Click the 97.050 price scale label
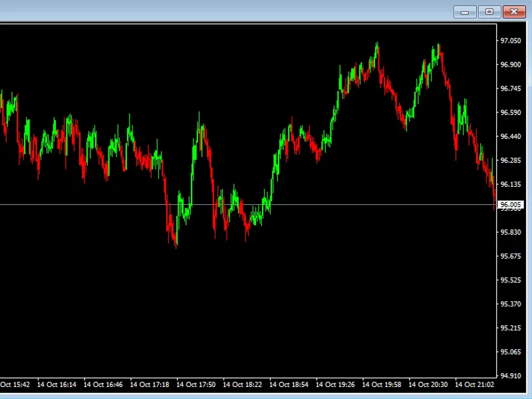 pyautogui.click(x=511, y=41)
